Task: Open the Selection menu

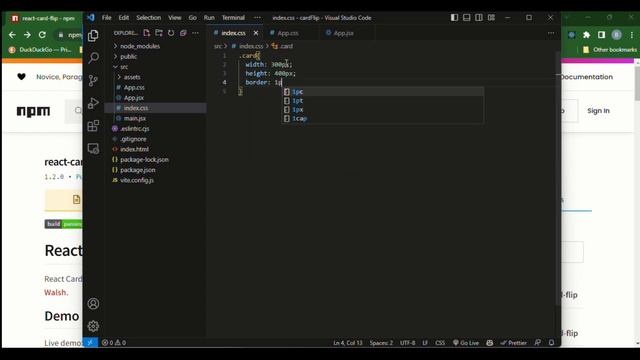Action: tap(149, 18)
